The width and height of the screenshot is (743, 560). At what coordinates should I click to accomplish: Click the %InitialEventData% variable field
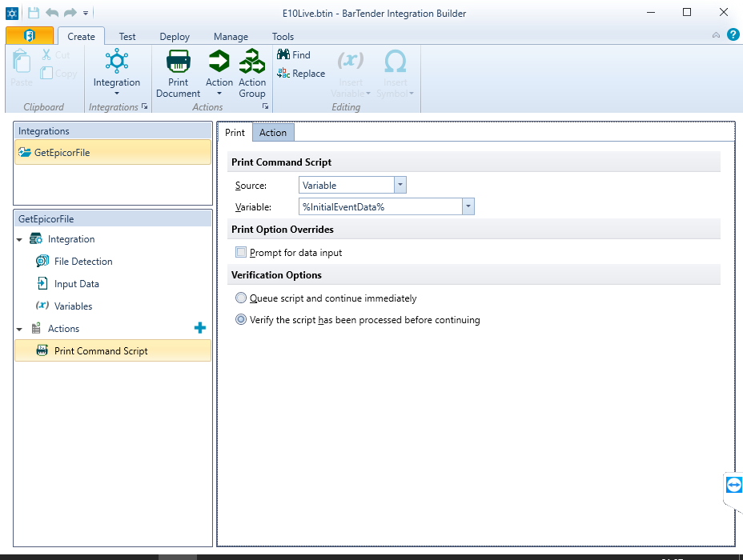coord(380,207)
